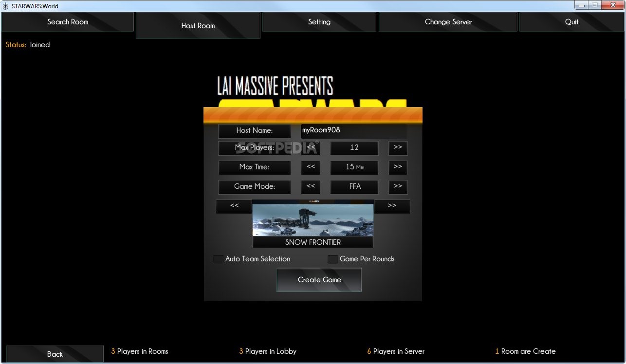Click the 6 Players in Server counter

(x=396, y=351)
